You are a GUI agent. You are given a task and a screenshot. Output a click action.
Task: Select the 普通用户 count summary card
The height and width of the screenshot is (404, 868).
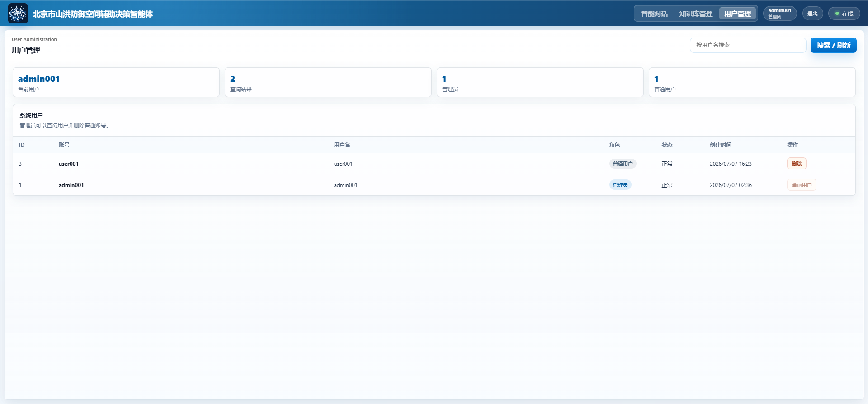[x=752, y=82]
